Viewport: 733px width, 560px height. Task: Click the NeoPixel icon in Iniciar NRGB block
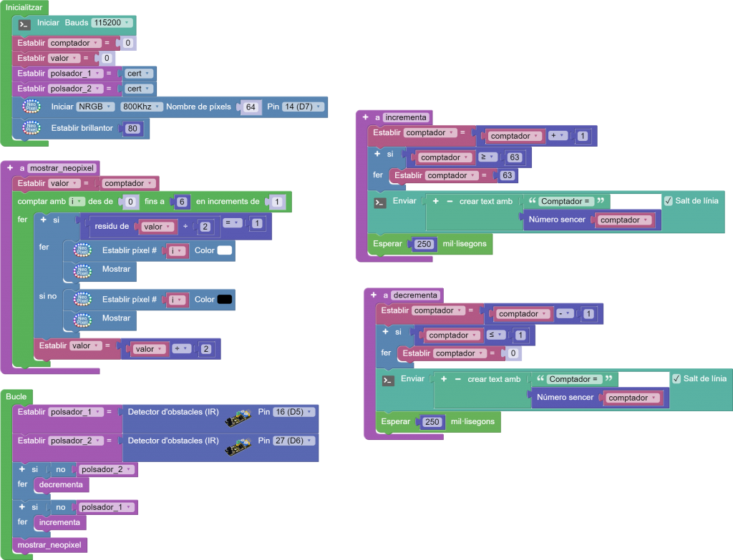pos(31,107)
